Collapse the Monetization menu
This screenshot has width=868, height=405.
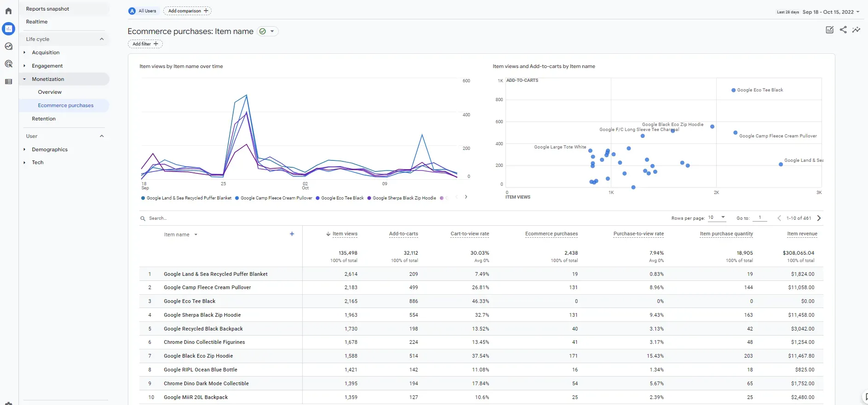(x=24, y=79)
